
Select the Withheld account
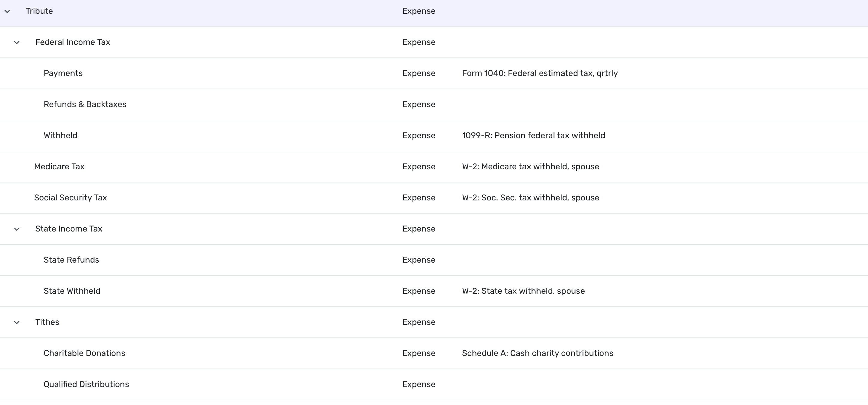pos(60,135)
